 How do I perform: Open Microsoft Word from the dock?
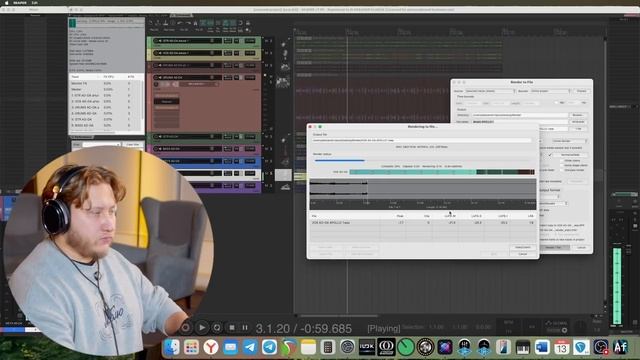coord(542,347)
